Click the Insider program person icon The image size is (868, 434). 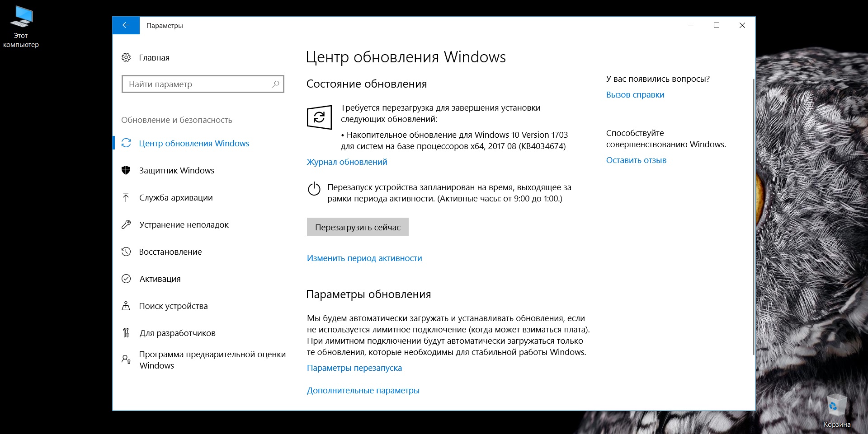pyautogui.click(x=126, y=359)
